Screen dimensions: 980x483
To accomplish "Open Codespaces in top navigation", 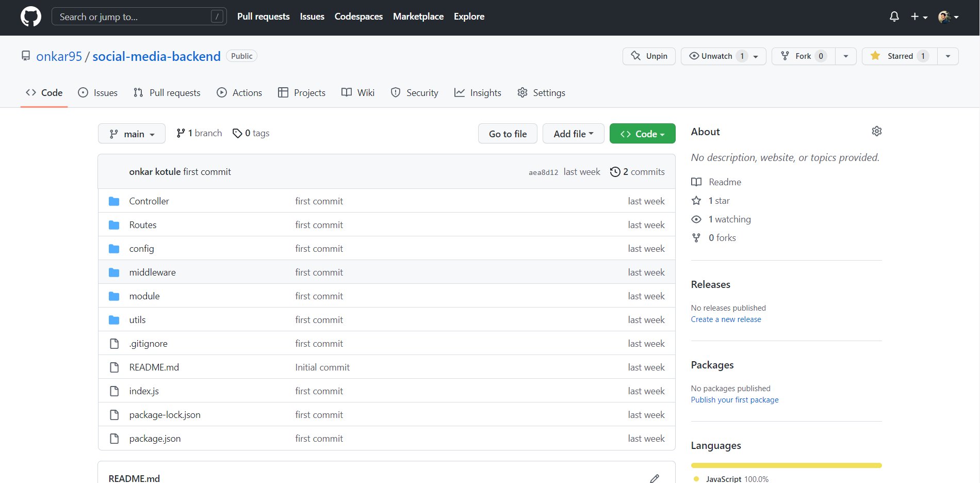I will (x=358, y=17).
